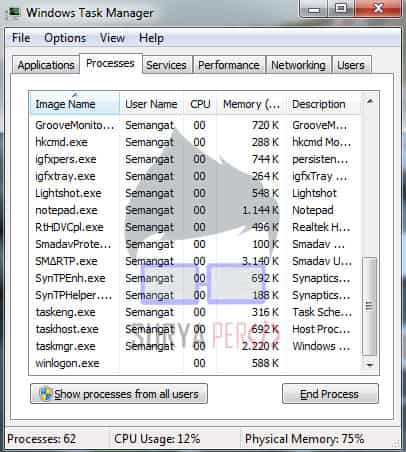Viewport: 406px width, 452px height.
Task: Switch to the Applications tab
Action: click(46, 65)
